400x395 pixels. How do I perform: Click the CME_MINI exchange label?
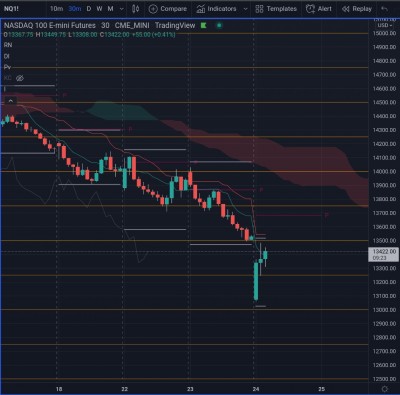pyautogui.click(x=132, y=25)
